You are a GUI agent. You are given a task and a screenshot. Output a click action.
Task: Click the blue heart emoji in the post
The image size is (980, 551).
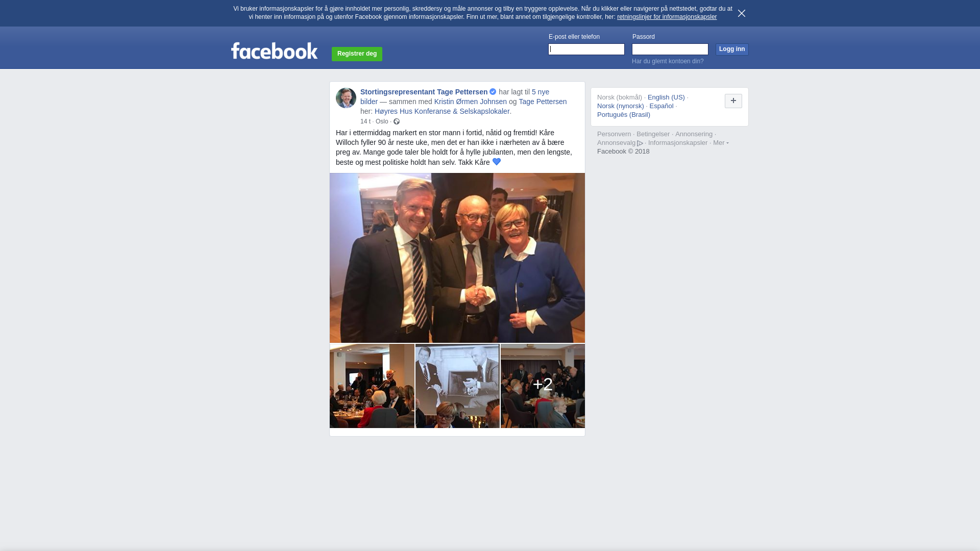(x=497, y=162)
